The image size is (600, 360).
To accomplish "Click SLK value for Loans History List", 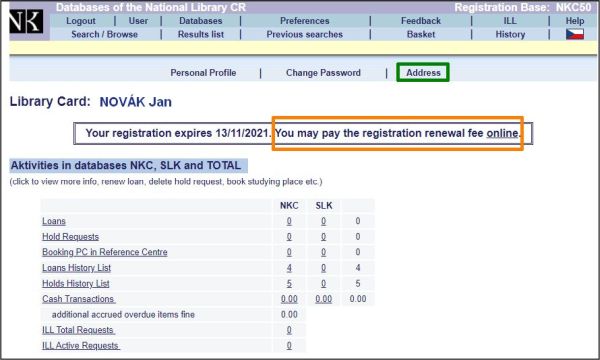I will 324,268.
